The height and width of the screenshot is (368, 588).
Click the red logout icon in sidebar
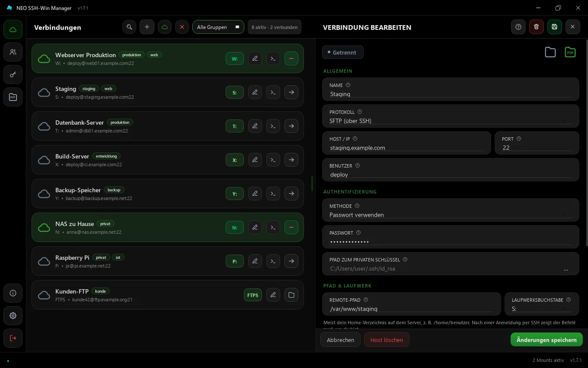pos(13,338)
